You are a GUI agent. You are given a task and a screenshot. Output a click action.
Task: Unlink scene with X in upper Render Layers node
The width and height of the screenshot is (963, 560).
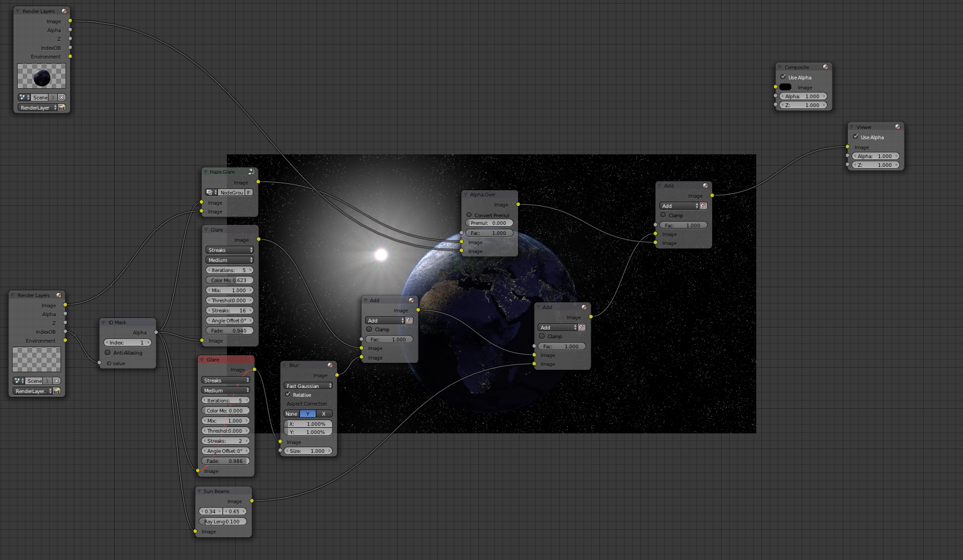62,98
